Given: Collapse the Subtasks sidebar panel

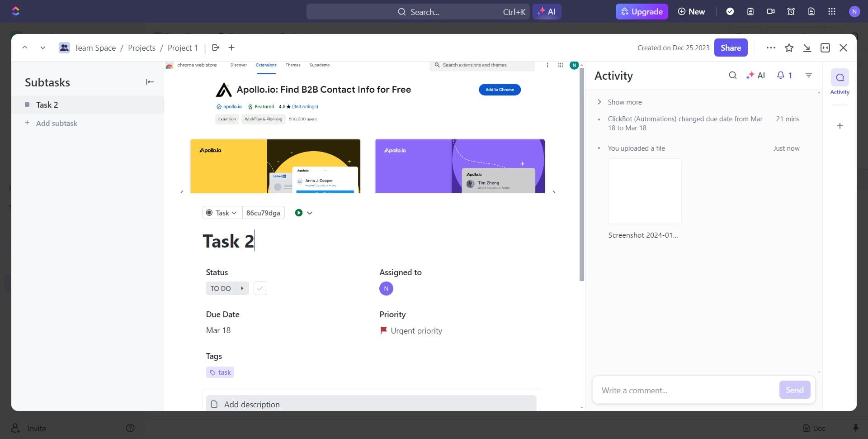Looking at the screenshot, I should click(150, 82).
